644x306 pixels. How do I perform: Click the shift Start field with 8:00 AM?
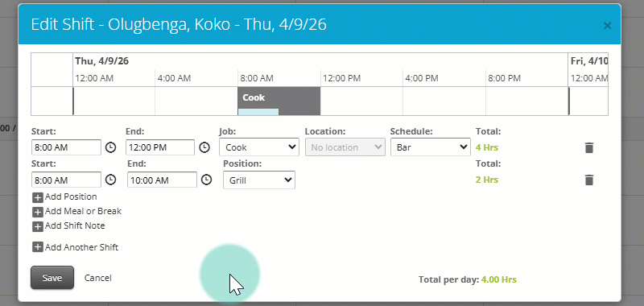(66, 147)
